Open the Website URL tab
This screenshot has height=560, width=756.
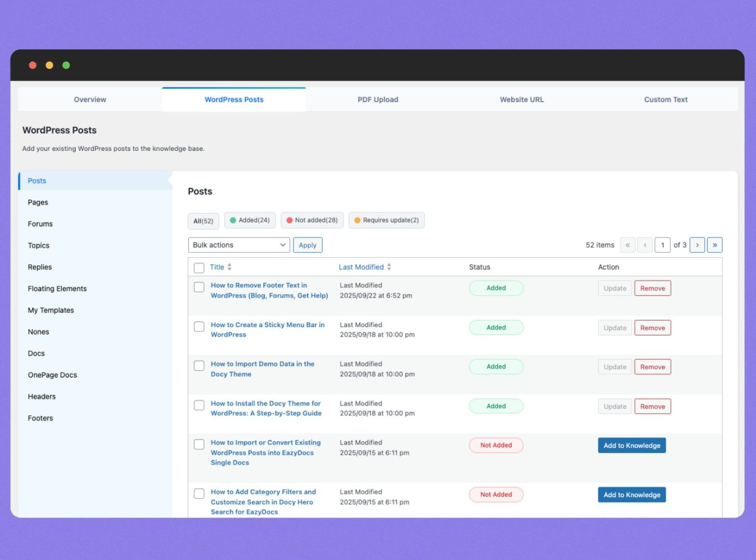(x=522, y=100)
